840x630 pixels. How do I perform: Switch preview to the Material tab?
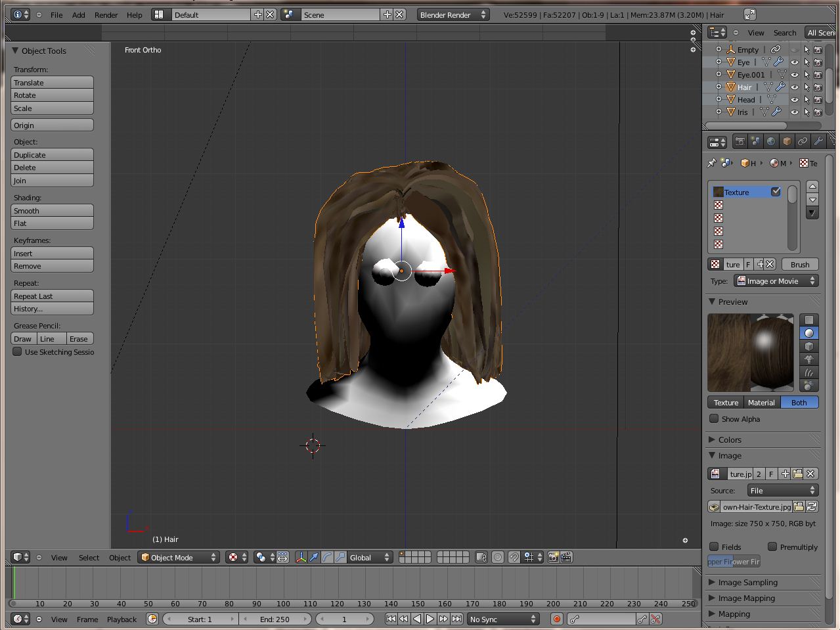coord(761,403)
